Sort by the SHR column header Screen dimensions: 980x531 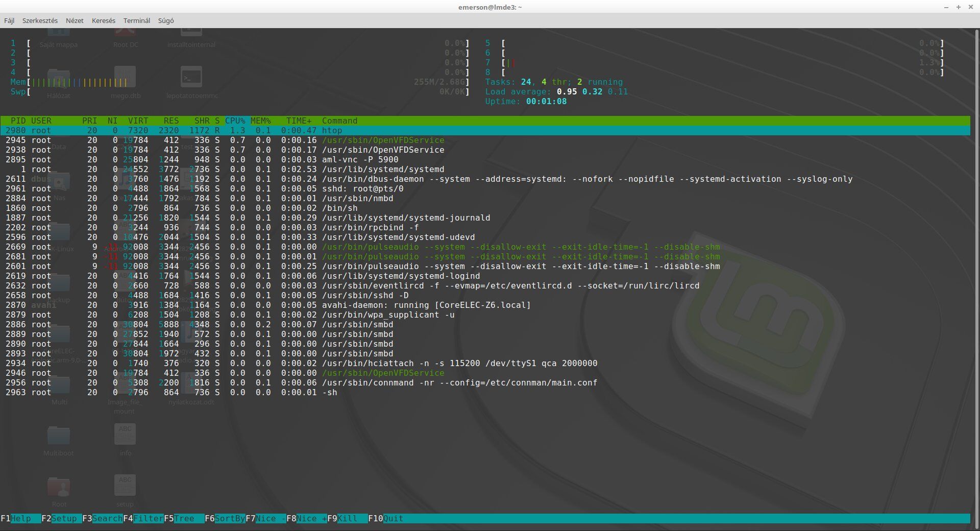coord(202,121)
